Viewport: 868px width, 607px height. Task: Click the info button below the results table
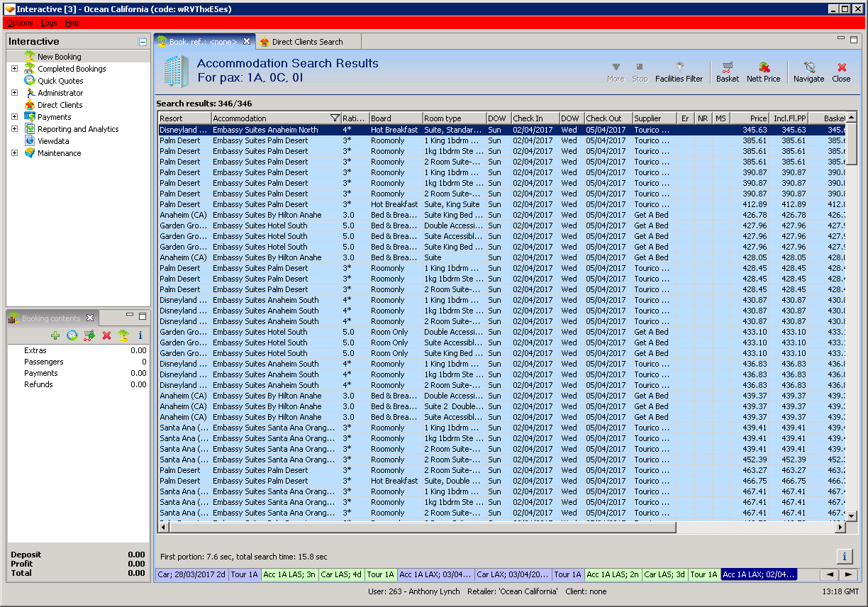pos(844,556)
